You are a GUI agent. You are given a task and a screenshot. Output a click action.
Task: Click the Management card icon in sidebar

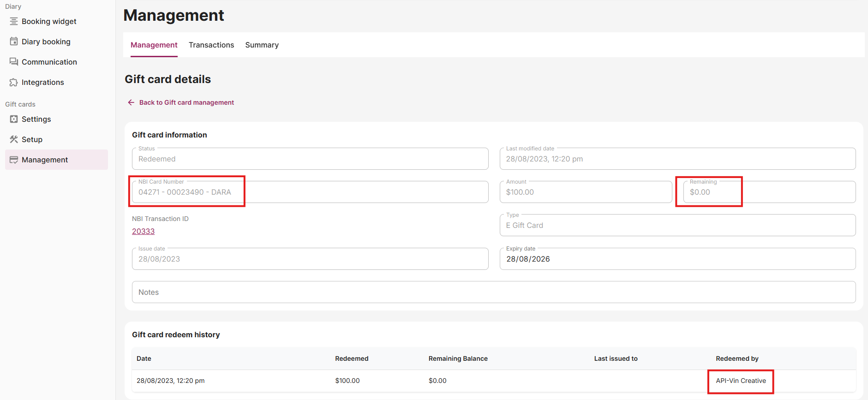[x=14, y=160]
